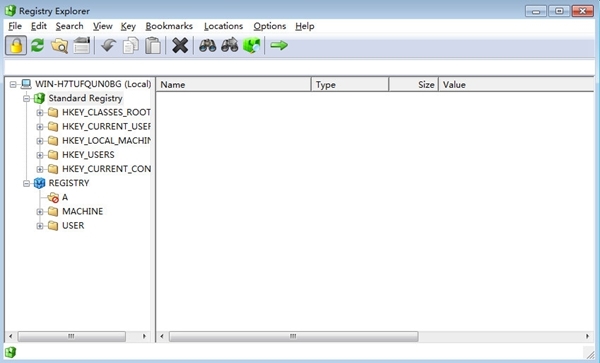Click the address bar input field
This screenshot has height=363, width=600.
click(300, 67)
